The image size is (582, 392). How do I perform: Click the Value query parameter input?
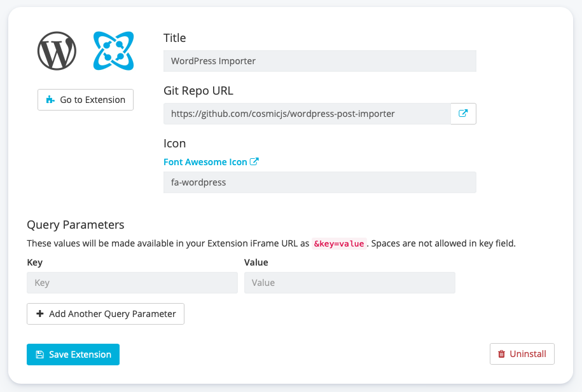coord(349,283)
